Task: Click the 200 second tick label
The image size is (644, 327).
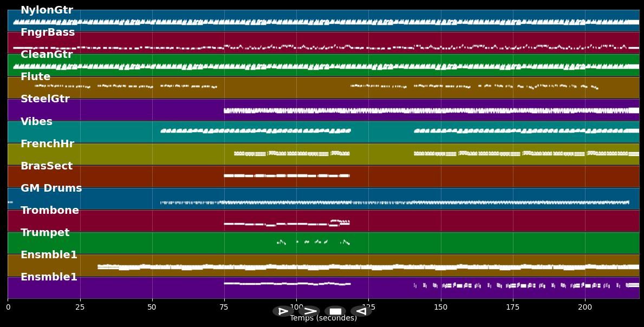Action: click(x=585, y=307)
